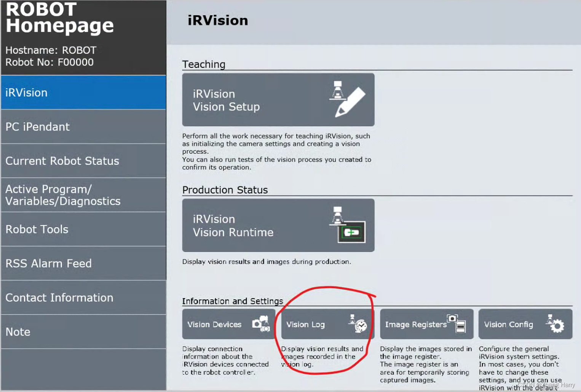The width and height of the screenshot is (581, 392).
Task: Click the Information and Settings heading
Action: pyautogui.click(x=233, y=301)
